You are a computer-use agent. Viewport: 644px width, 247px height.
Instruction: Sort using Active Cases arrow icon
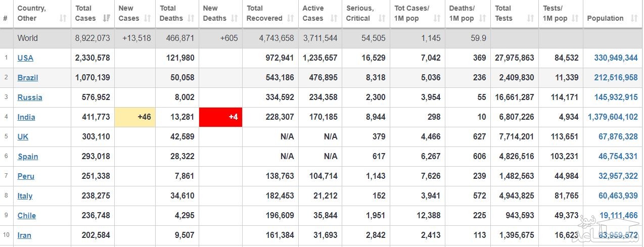333,18
